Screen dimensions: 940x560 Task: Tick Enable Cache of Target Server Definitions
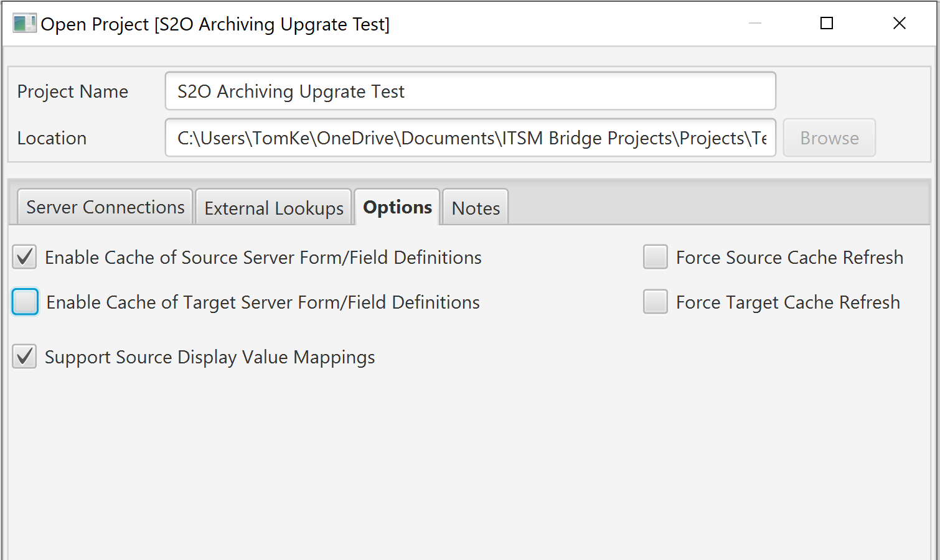tap(26, 302)
